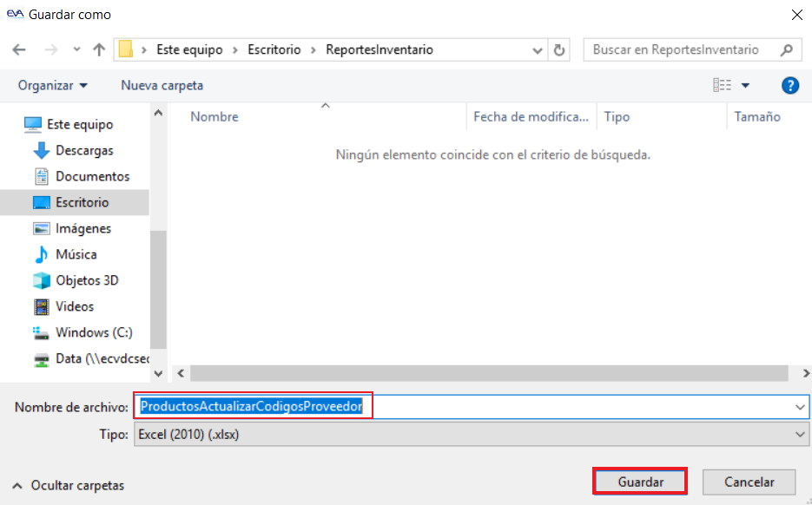Sort by the Nombre column

pos(215,117)
